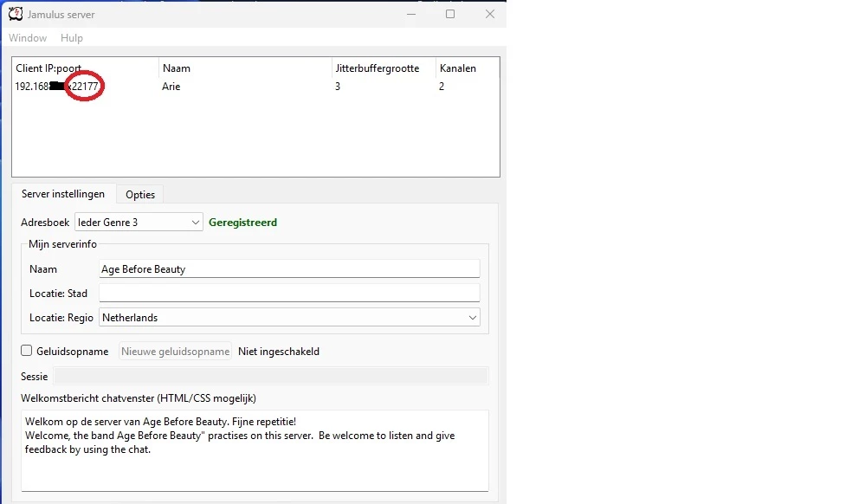This screenshot has height=504, width=852.
Task: Click the Jamulus app icon in title bar
Action: point(16,14)
